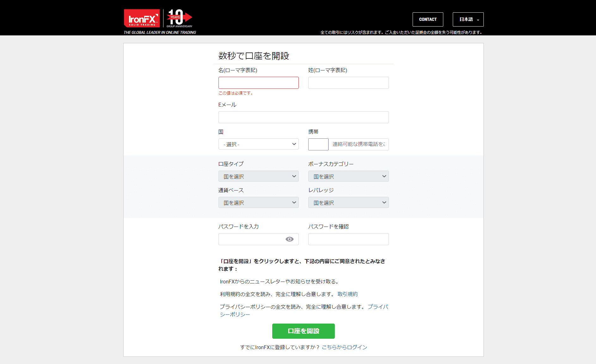This screenshot has width=596, height=364.
Task: Click the パスワードを確認 confirm password field
Action: point(348,239)
